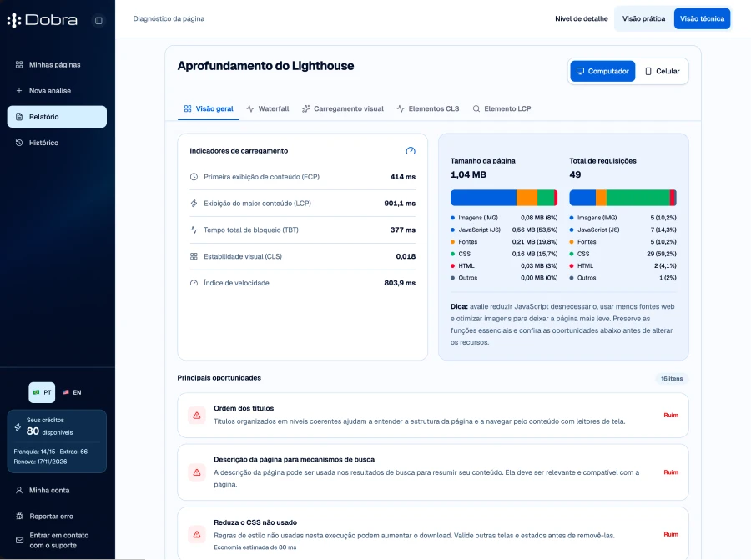
Task: Open the Elemento LCP tab
Action: coord(502,108)
